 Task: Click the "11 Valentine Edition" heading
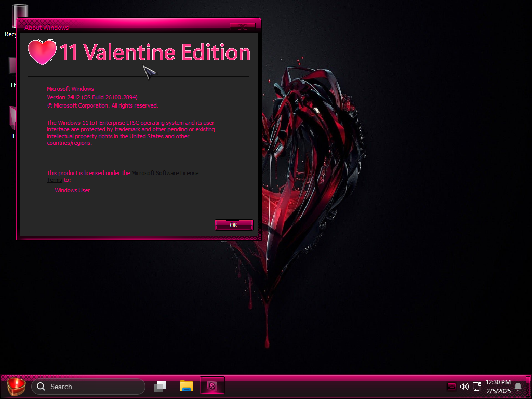(x=155, y=52)
